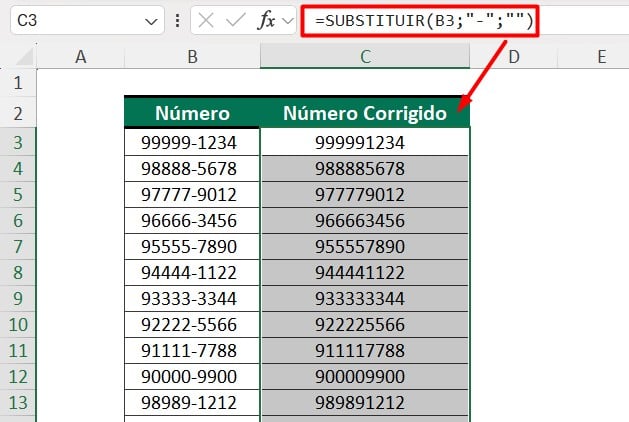629x422 pixels.
Task: Select row 1 header
Action: coord(18,83)
